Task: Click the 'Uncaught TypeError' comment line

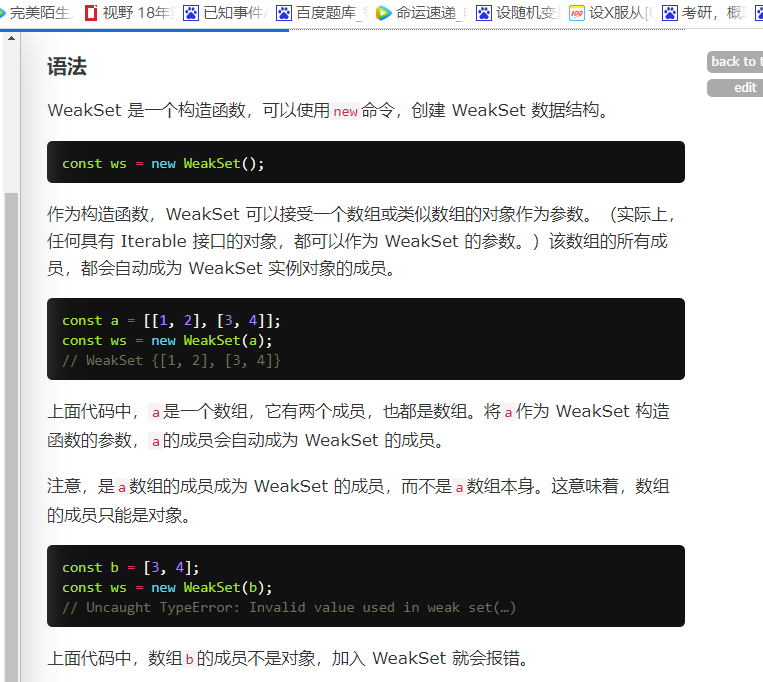Action: pyautogui.click(x=289, y=608)
